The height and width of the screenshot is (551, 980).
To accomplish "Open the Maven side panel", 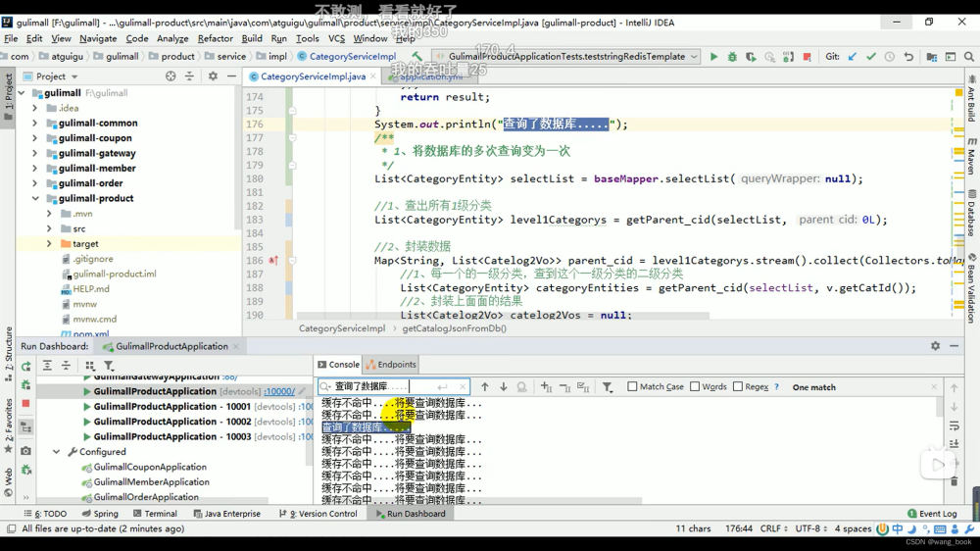I will [971, 156].
